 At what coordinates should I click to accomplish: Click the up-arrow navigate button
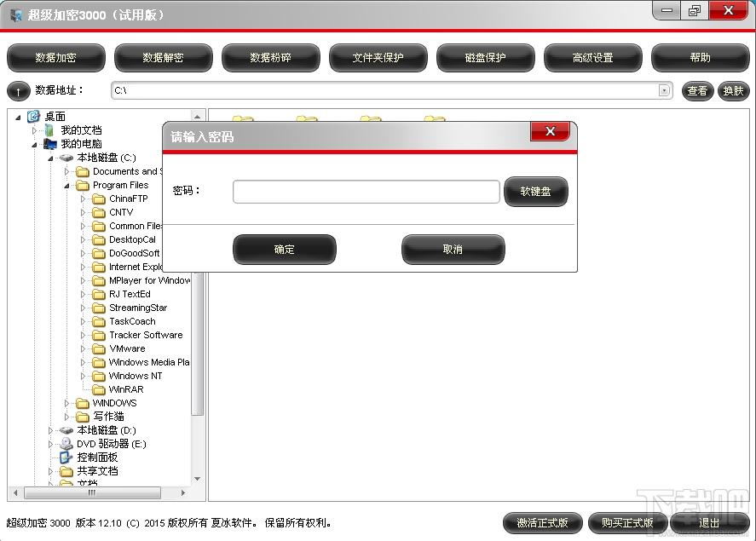point(18,91)
